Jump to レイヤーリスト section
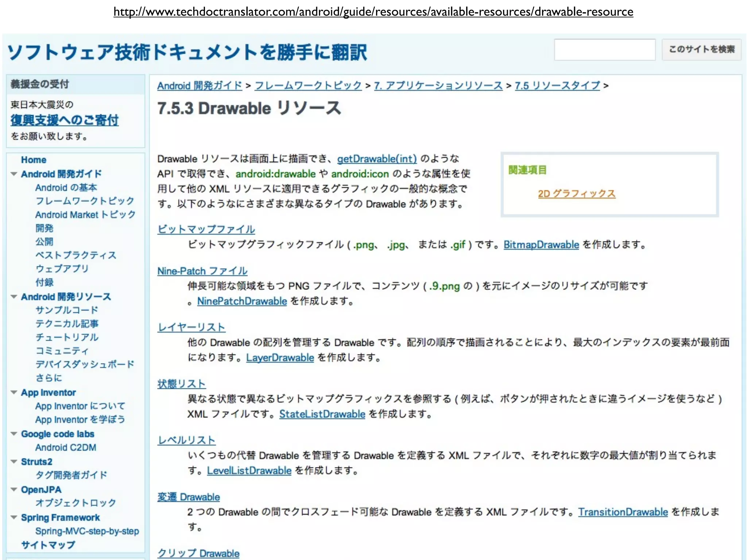Image resolution: width=747 pixels, height=560 pixels. 191,327
